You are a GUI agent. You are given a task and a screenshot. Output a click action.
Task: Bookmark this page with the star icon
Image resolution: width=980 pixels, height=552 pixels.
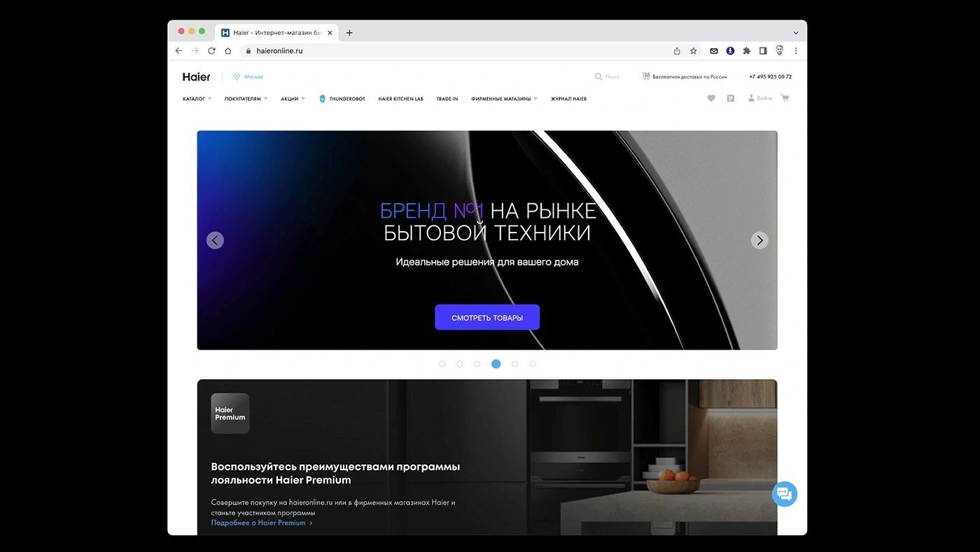pos(694,50)
